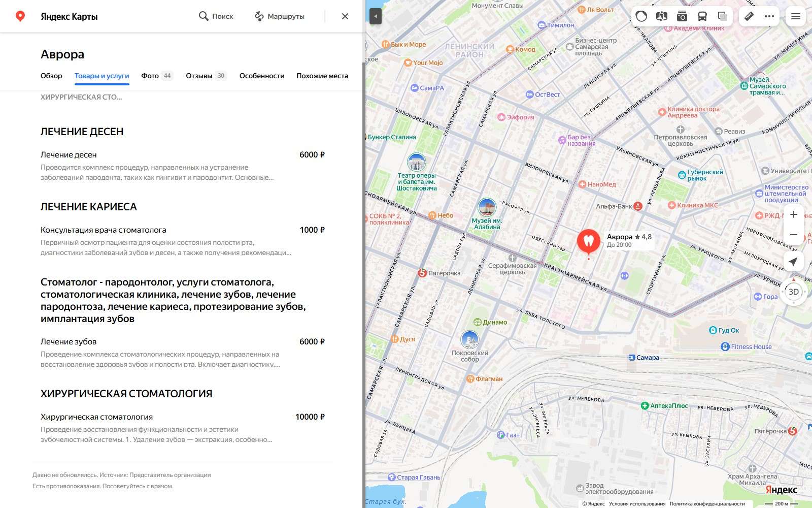Viewport: 812px width, 508px height.
Task: Open the Отзывы reviews tab
Action: click(x=206, y=76)
